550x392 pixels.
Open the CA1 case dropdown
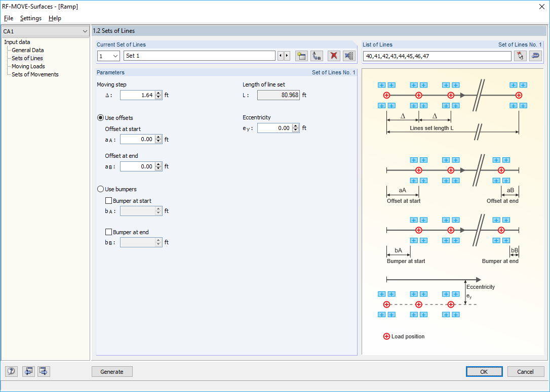[84, 31]
